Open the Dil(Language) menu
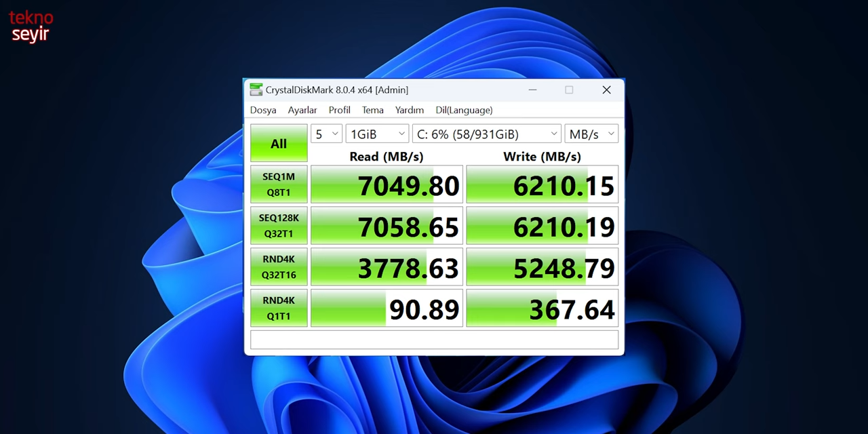The image size is (868, 434). [x=464, y=110]
